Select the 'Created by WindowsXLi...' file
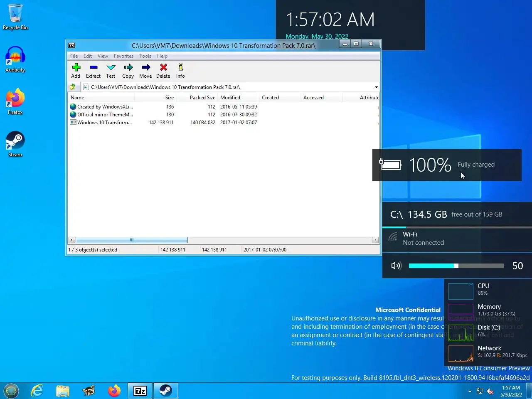This screenshot has height=399, width=532. (101, 107)
